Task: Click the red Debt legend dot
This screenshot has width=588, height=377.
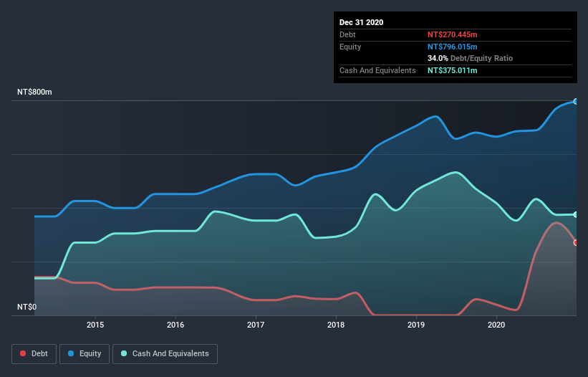Action: click(x=23, y=353)
